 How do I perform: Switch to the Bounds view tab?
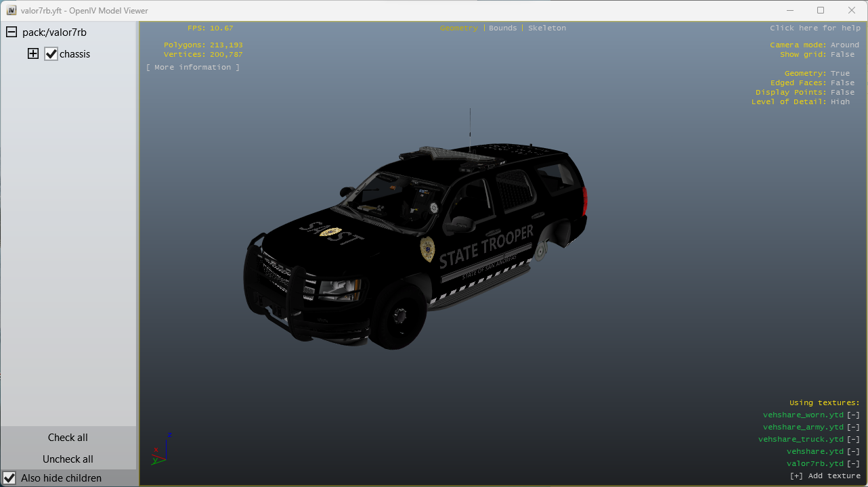[x=502, y=28]
